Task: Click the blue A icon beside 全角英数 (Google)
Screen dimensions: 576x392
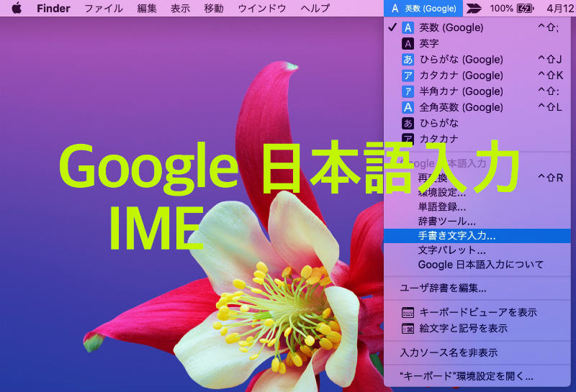Action: (408, 107)
